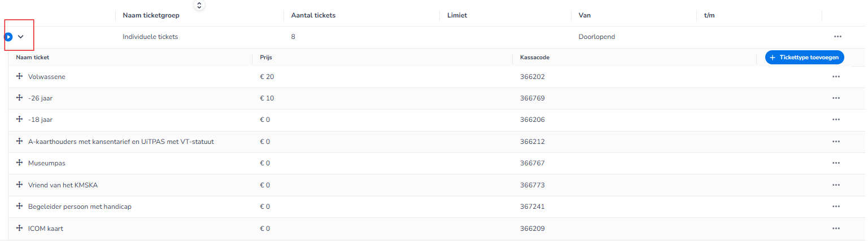This screenshot has height=241, width=868.
Task: Click the Prijs column header
Action: click(266, 58)
